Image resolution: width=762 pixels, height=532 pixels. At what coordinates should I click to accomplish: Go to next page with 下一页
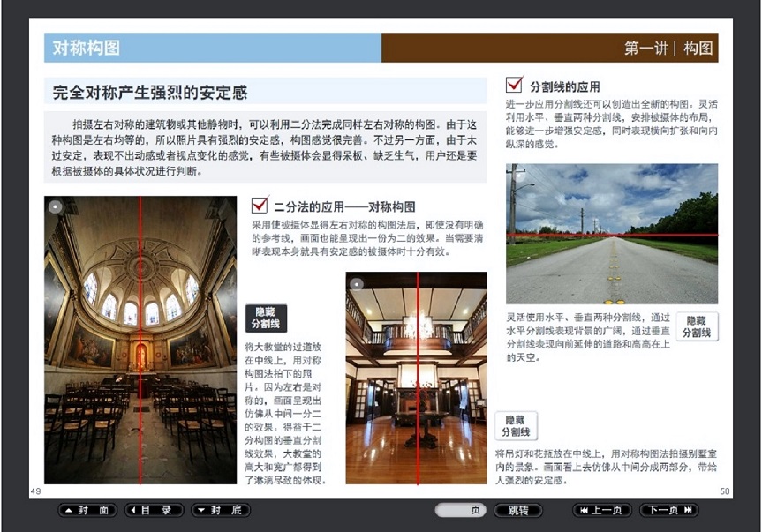click(x=668, y=510)
